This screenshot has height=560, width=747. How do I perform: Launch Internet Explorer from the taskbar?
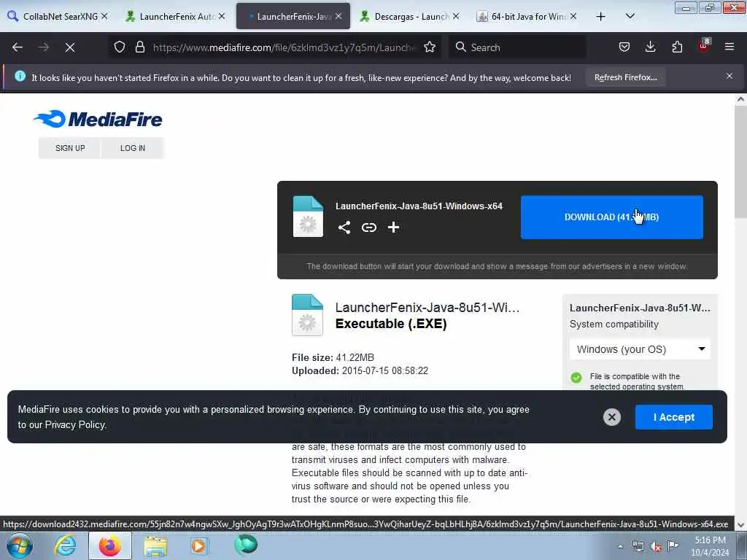pos(65,545)
